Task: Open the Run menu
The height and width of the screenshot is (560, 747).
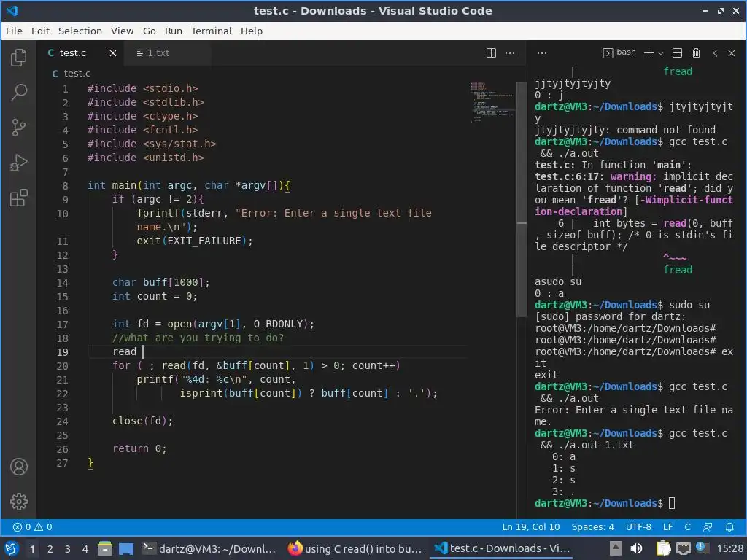Action: 174,31
